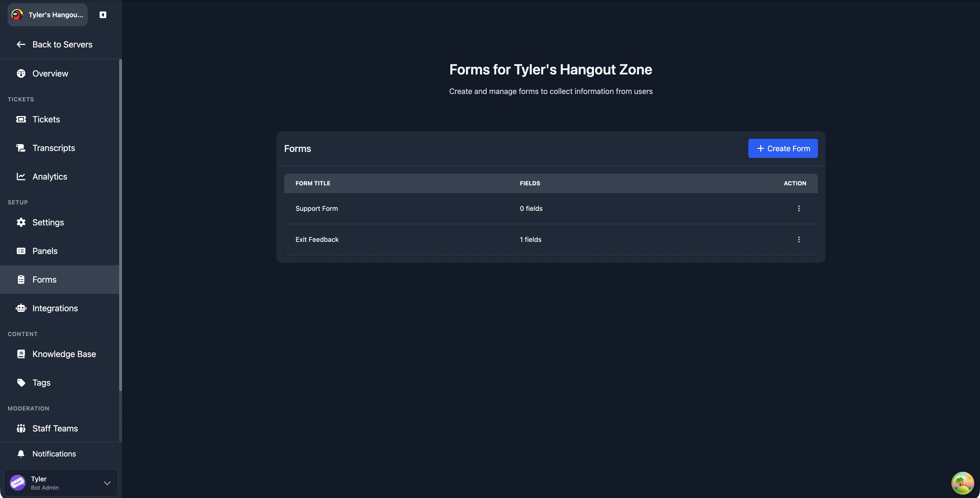Expand the Tyler Bot Admin user menu

coord(107,483)
